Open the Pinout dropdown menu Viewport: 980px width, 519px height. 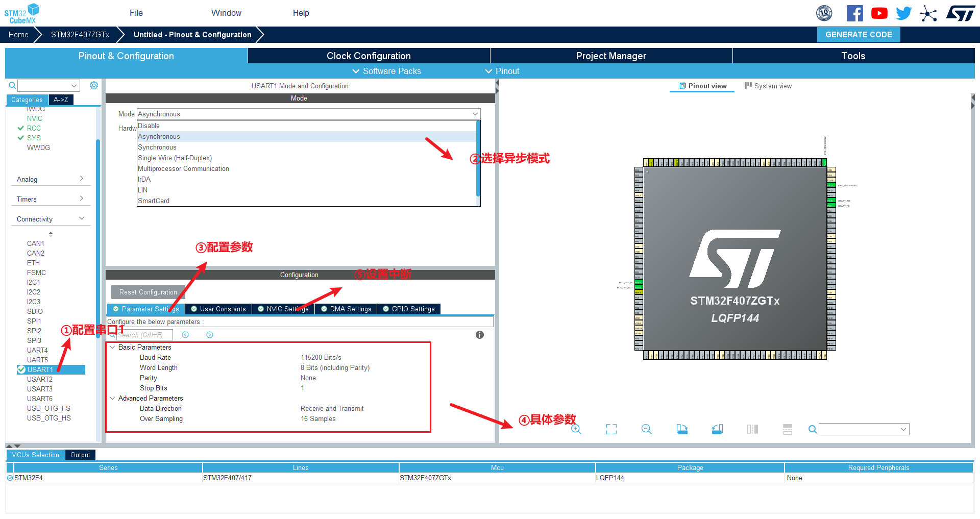502,71
